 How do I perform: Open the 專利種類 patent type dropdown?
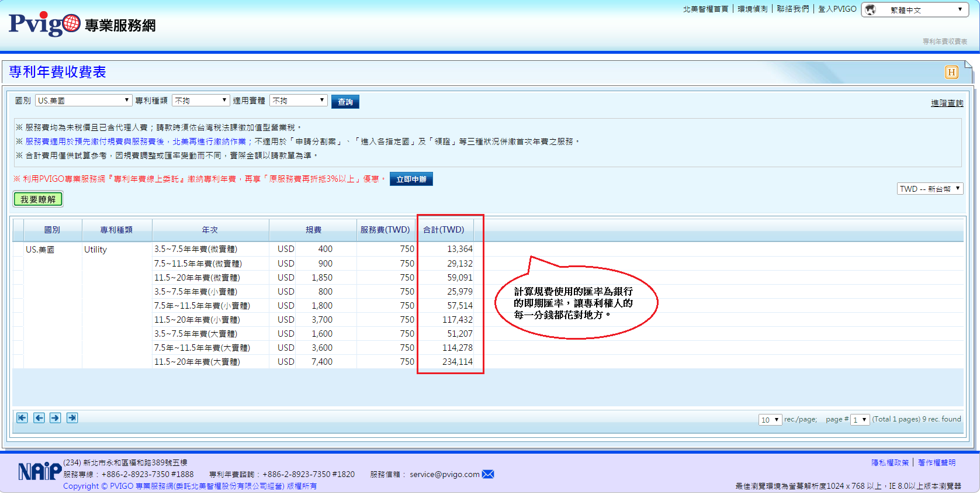pyautogui.click(x=200, y=101)
